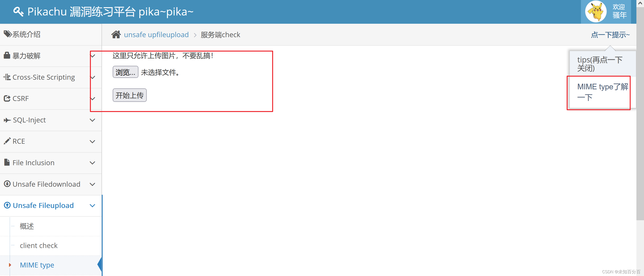Click the orange arrow marker before MIME type
This screenshot has width=644, height=276.
click(x=10, y=265)
